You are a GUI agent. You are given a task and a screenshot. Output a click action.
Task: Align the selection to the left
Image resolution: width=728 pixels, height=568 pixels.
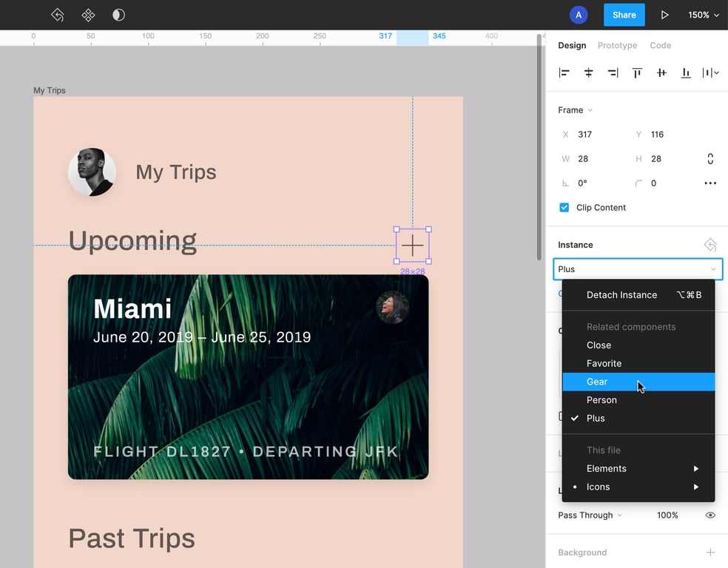click(x=564, y=72)
